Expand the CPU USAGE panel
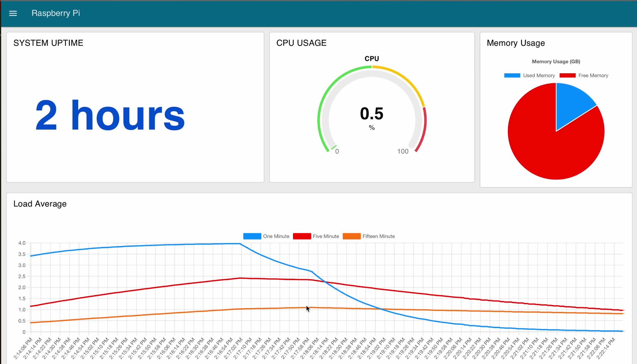 302,43
